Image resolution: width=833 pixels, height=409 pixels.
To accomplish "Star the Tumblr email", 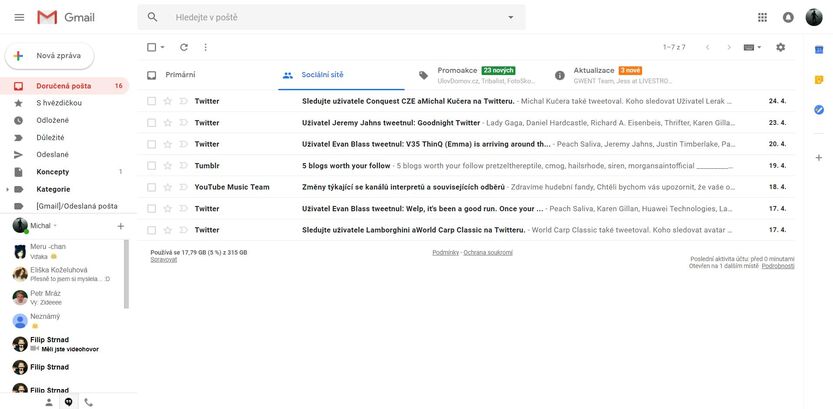I will coord(167,166).
